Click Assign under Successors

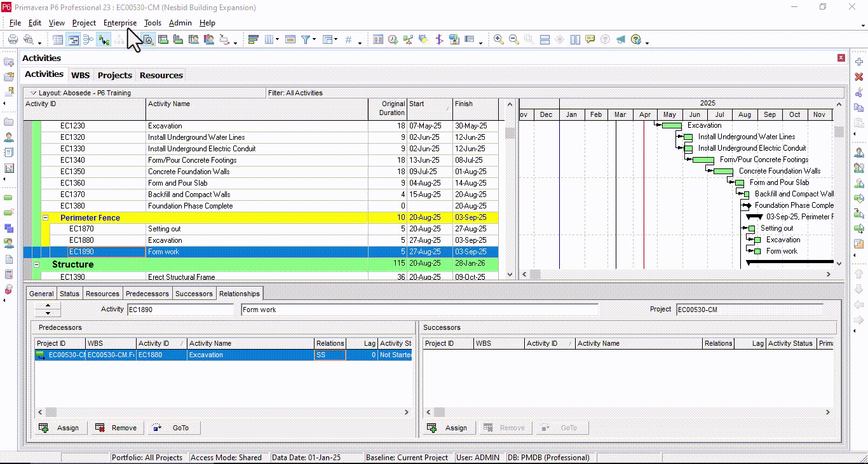click(448, 428)
